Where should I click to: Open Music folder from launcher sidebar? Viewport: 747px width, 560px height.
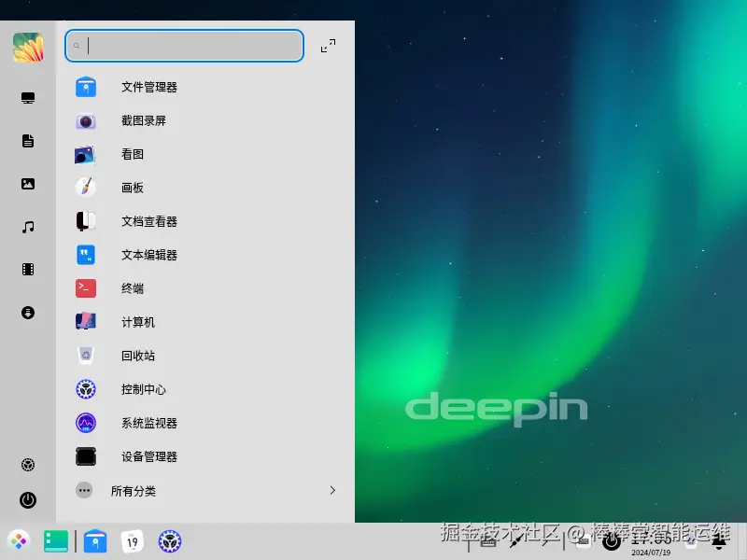pos(28,227)
